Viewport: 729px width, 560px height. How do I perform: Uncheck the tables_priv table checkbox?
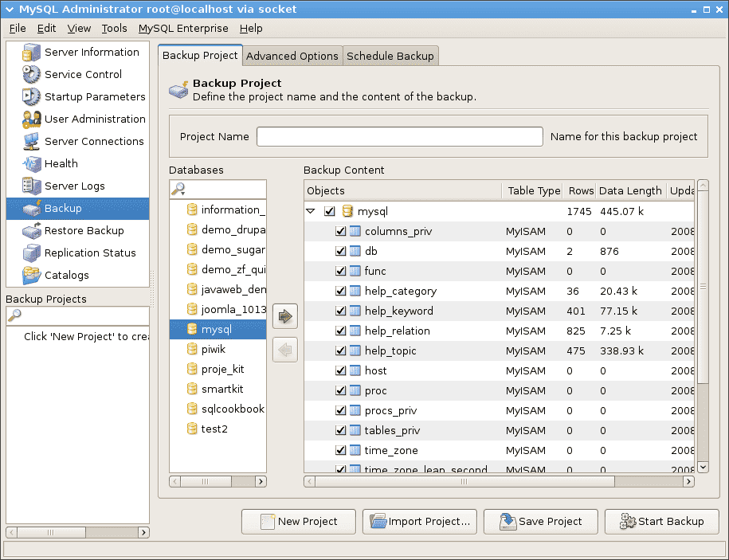(340, 430)
